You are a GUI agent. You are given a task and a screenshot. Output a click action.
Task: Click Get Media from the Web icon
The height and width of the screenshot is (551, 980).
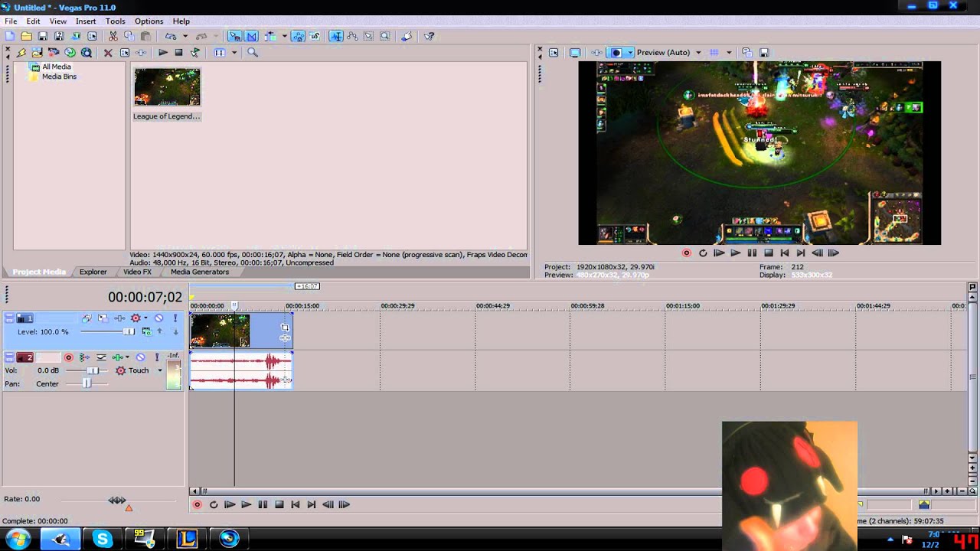coord(70,53)
